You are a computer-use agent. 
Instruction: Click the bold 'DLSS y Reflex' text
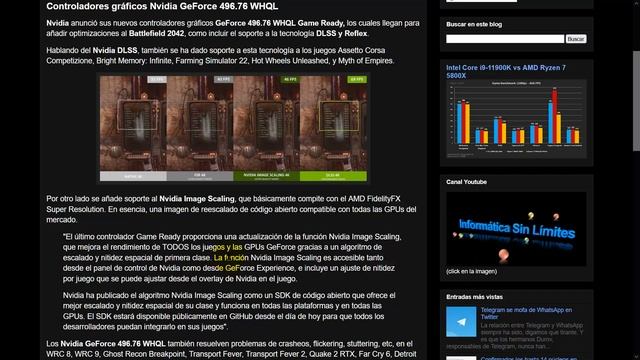point(342,33)
